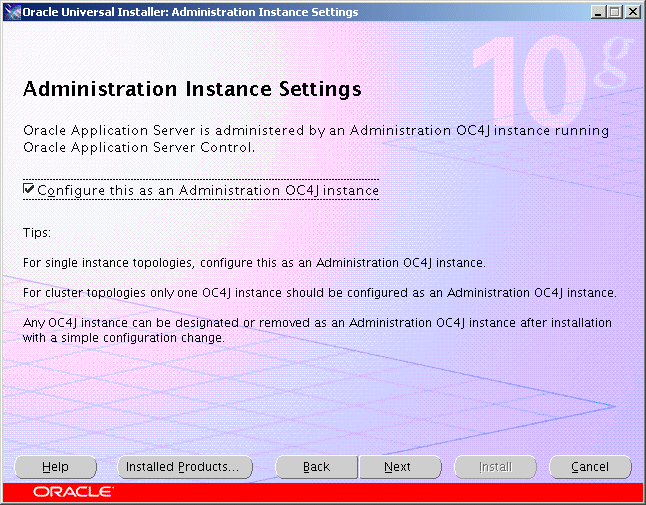This screenshot has height=505, width=646.
Task: Click the tip starting with Any OC4J instance
Action: (x=317, y=330)
